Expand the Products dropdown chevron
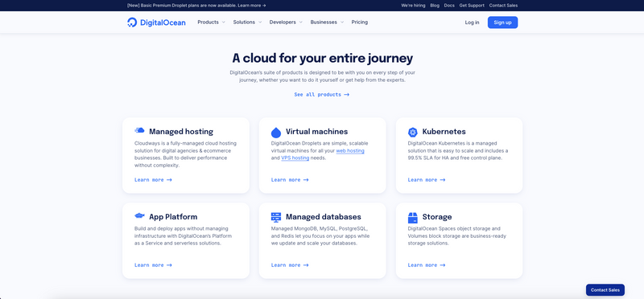The image size is (644, 299). [224, 23]
